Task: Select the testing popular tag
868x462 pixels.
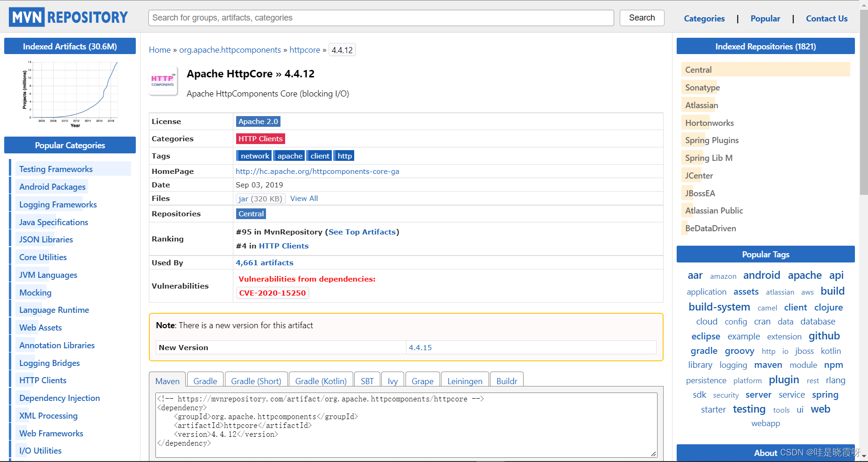Action: pyautogui.click(x=749, y=409)
